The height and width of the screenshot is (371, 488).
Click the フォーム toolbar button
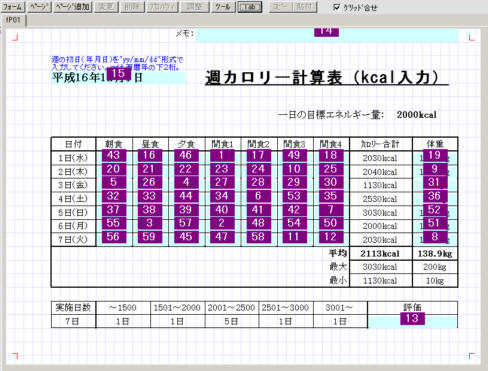(12, 7)
